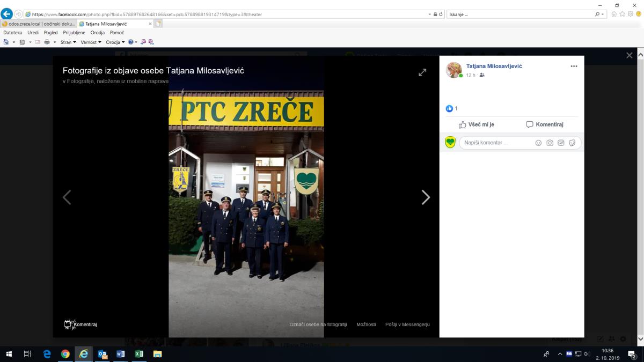Image resolution: width=644 pixels, height=362 pixels.
Task: Open File Explorer from the taskbar
Action: 157,354
